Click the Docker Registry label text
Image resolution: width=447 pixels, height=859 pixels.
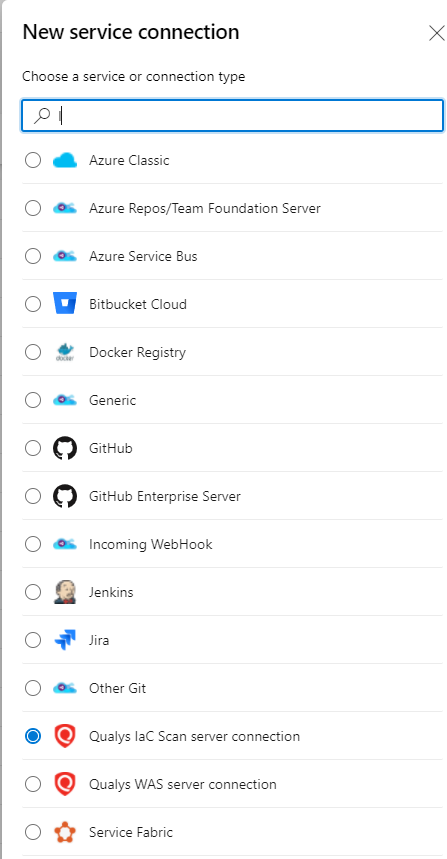137,352
